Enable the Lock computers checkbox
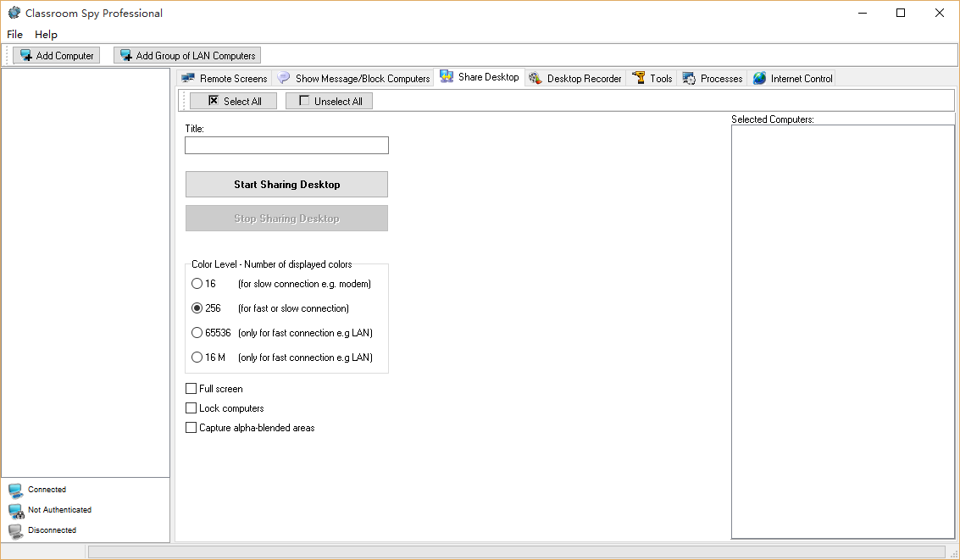The height and width of the screenshot is (560, 960). point(191,408)
